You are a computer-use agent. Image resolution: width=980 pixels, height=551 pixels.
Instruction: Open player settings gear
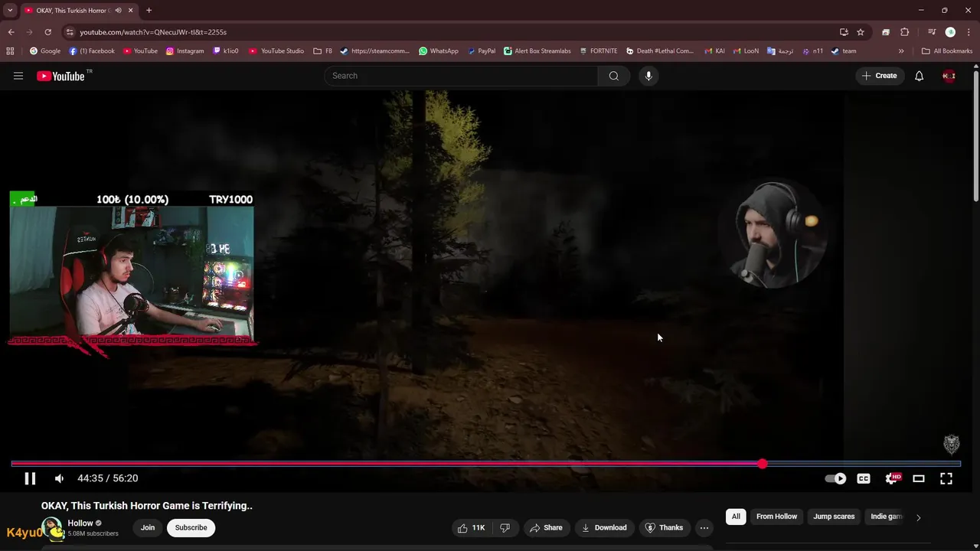tap(892, 478)
